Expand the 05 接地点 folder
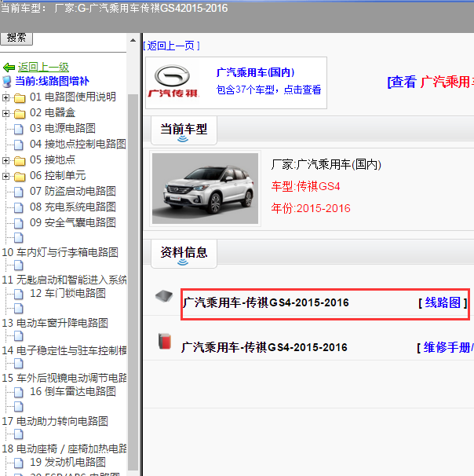This screenshot has width=474, height=476. [x=5, y=160]
